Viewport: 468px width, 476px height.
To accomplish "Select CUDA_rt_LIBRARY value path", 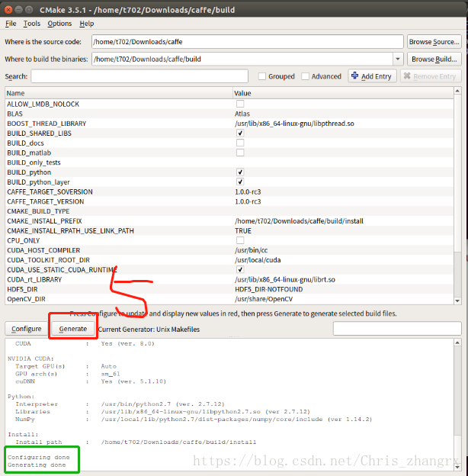I will (x=285, y=280).
